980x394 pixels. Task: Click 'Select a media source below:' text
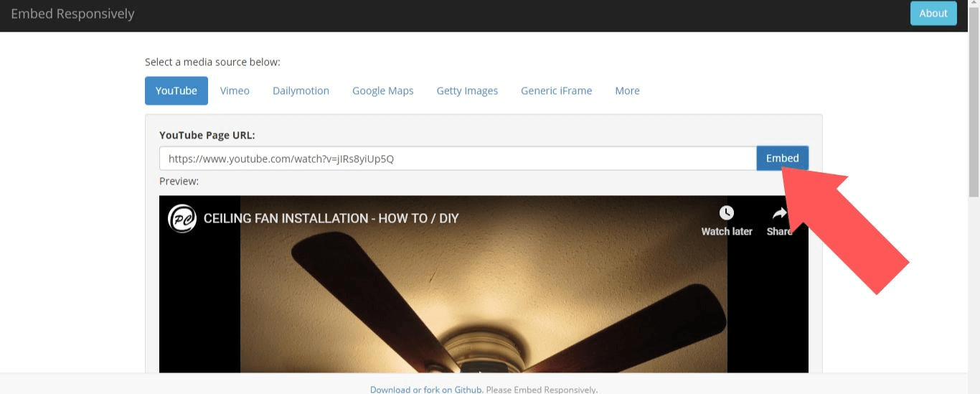[212, 62]
